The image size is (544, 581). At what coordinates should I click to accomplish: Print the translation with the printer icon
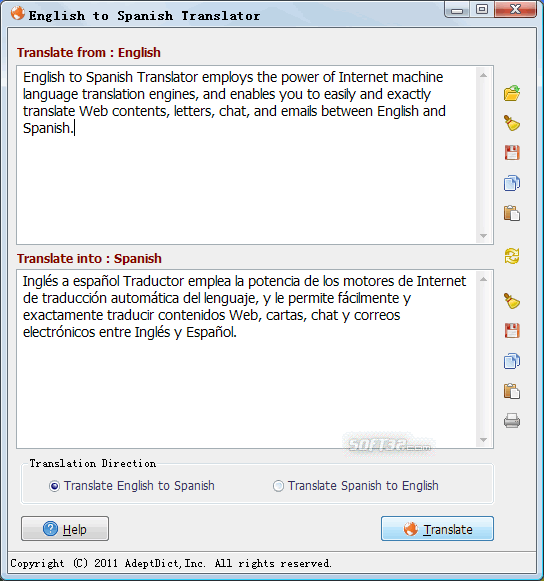(512, 421)
